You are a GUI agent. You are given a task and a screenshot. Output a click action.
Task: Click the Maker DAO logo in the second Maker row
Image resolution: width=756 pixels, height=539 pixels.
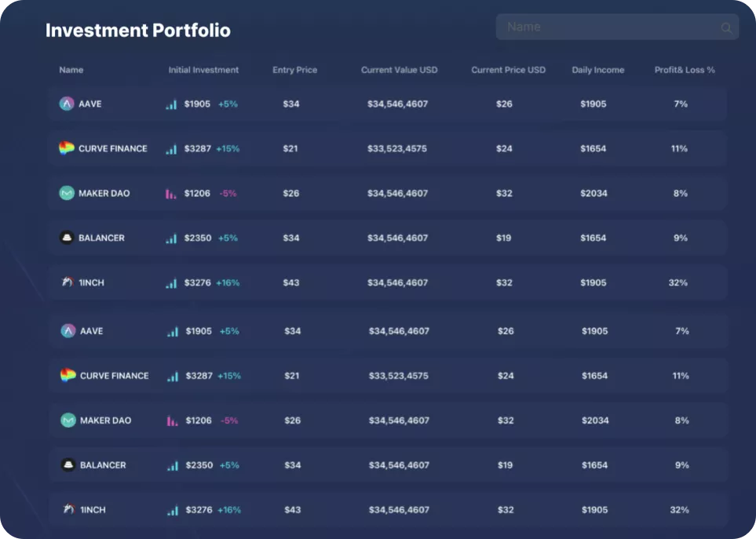tap(68, 421)
